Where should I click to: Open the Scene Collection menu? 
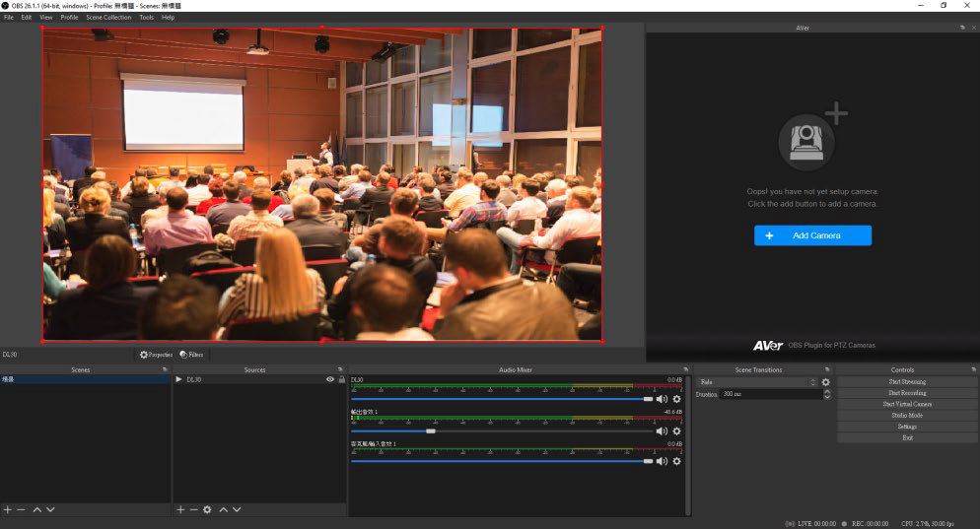[108, 17]
